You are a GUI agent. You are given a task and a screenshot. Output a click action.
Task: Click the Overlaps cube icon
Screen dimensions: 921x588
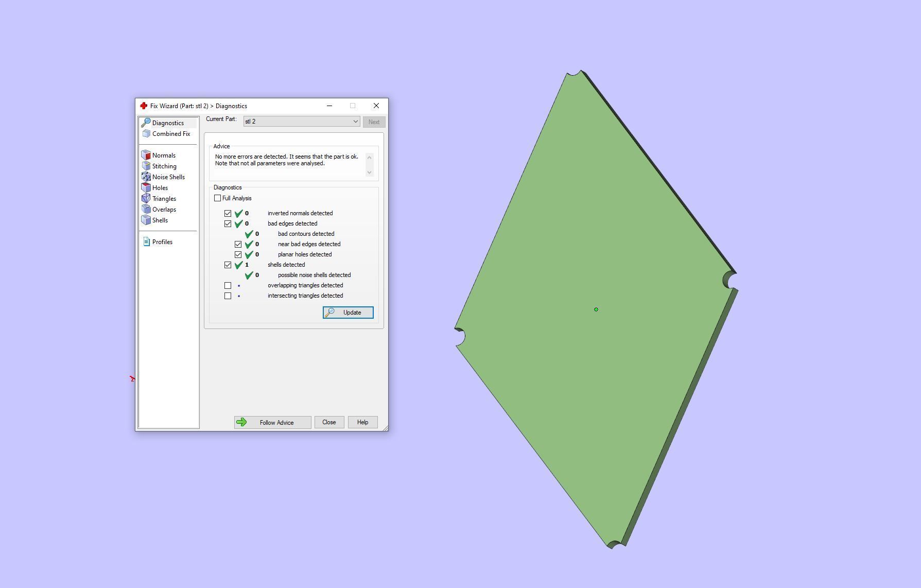(146, 209)
